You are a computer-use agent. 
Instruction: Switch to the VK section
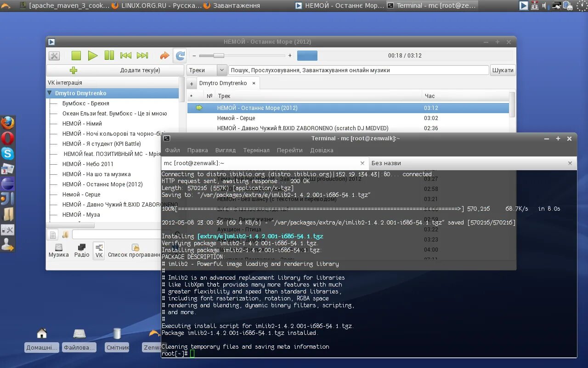[99, 251]
